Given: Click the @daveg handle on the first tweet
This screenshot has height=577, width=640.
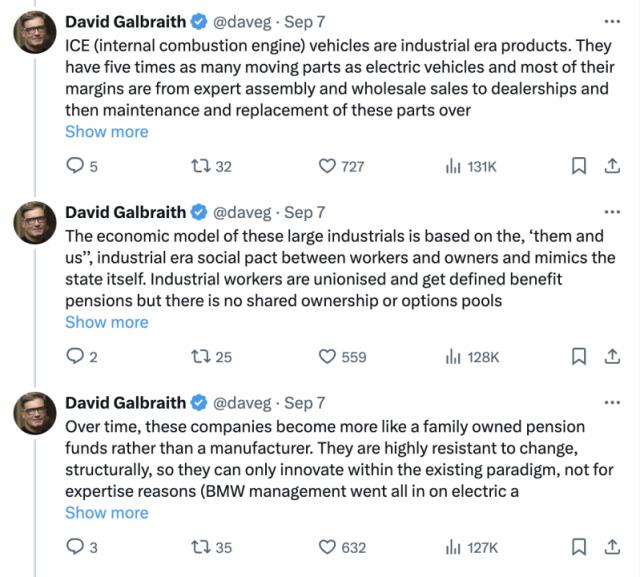Looking at the screenshot, I should pos(243,21).
